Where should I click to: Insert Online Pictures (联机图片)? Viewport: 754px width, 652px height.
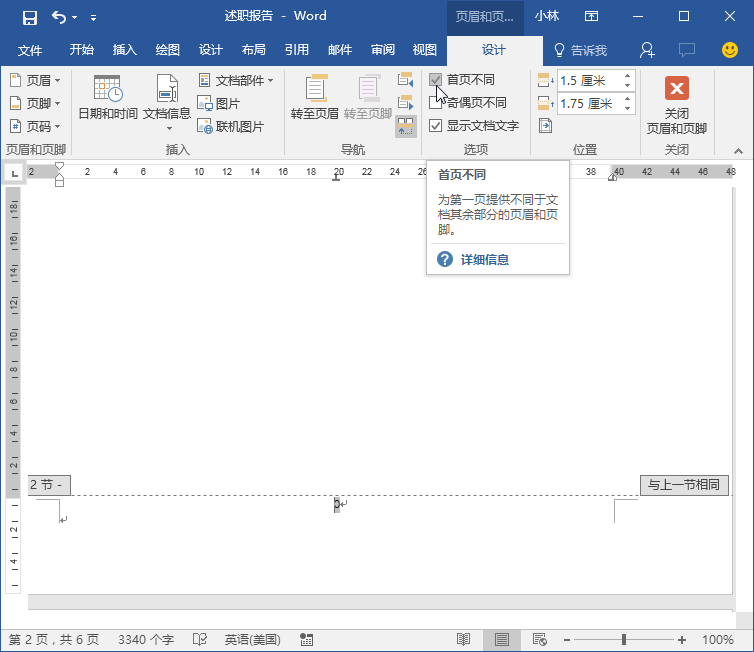[x=230, y=126]
